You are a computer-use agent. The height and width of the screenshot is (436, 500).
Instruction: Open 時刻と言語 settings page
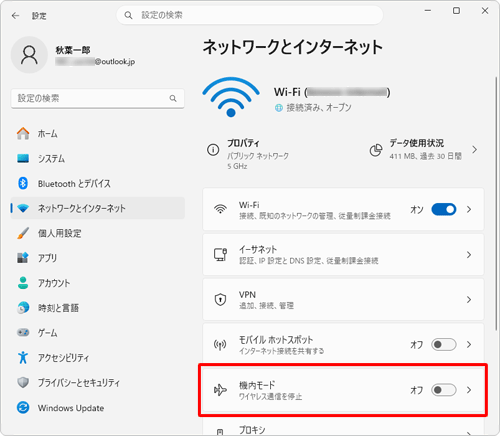click(x=98, y=308)
